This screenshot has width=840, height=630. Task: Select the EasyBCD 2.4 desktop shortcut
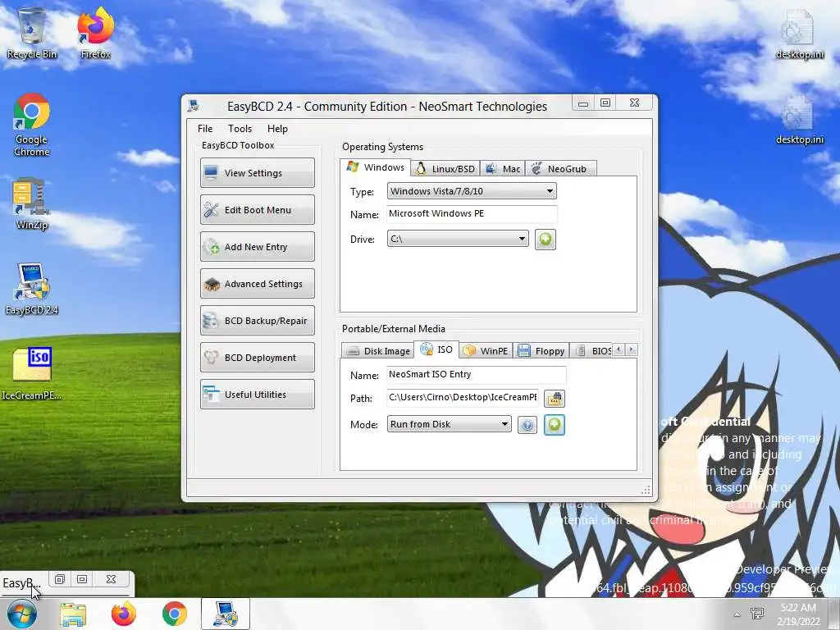32,290
